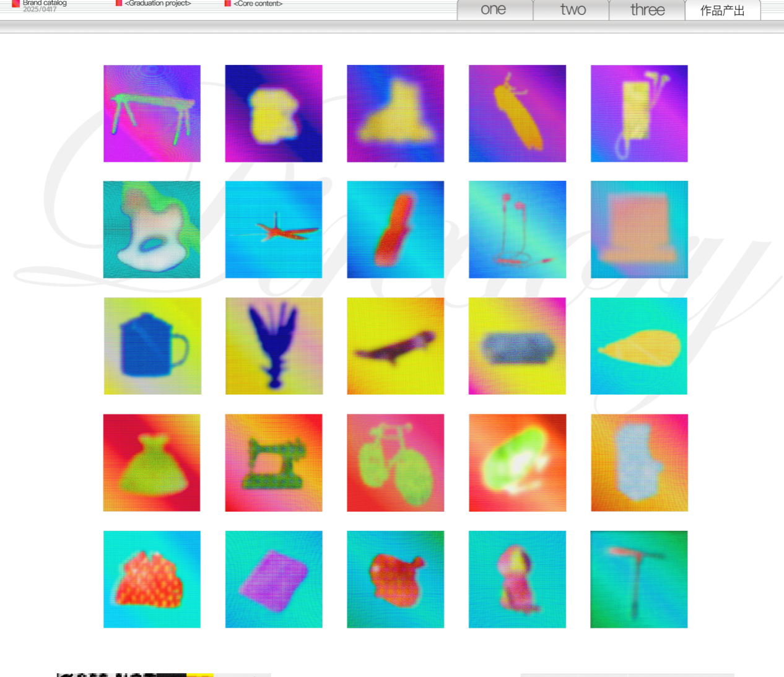Click the workbench table on purple tile
Viewport: 784px width, 677px height.
coord(152,113)
